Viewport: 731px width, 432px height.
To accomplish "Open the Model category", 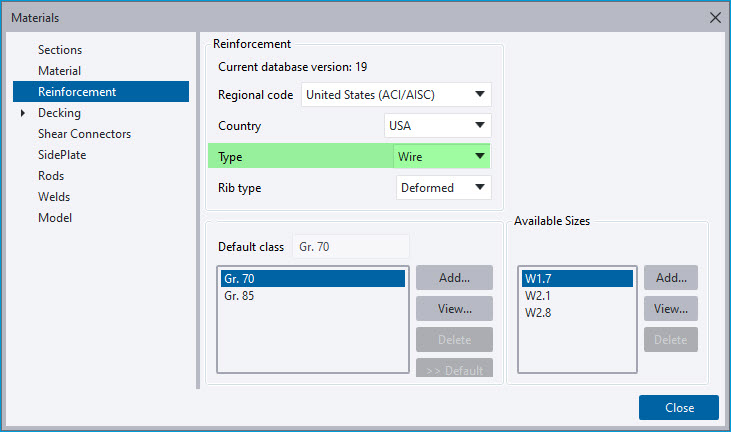I will [55, 218].
